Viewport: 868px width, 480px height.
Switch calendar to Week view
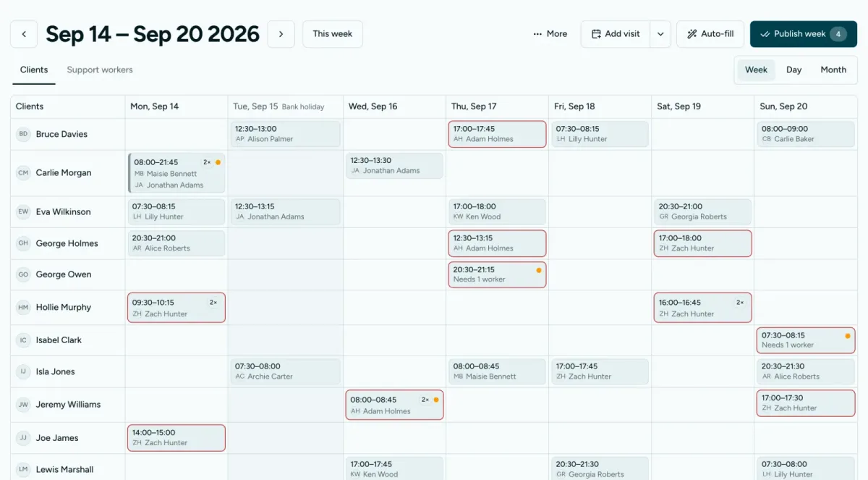click(x=756, y=70)
